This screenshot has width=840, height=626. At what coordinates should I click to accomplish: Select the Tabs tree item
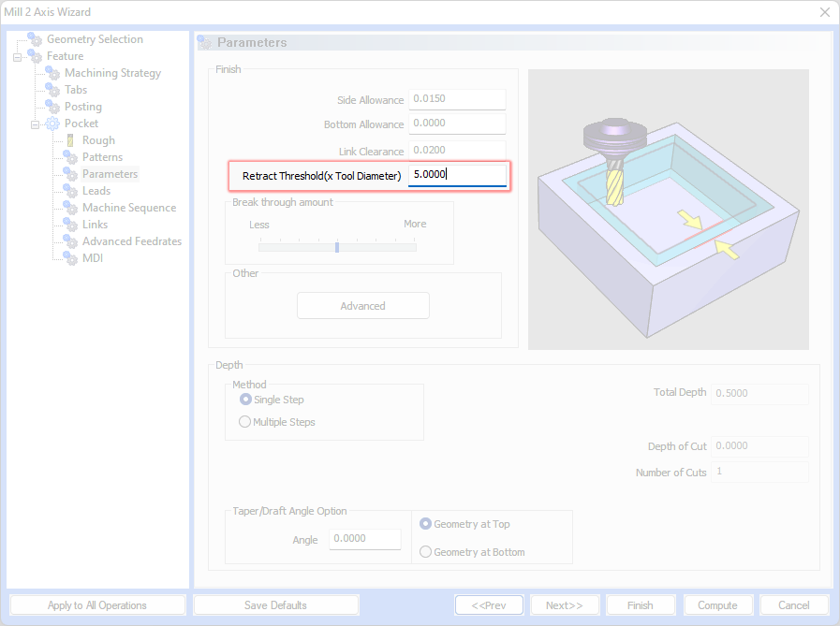76,90
